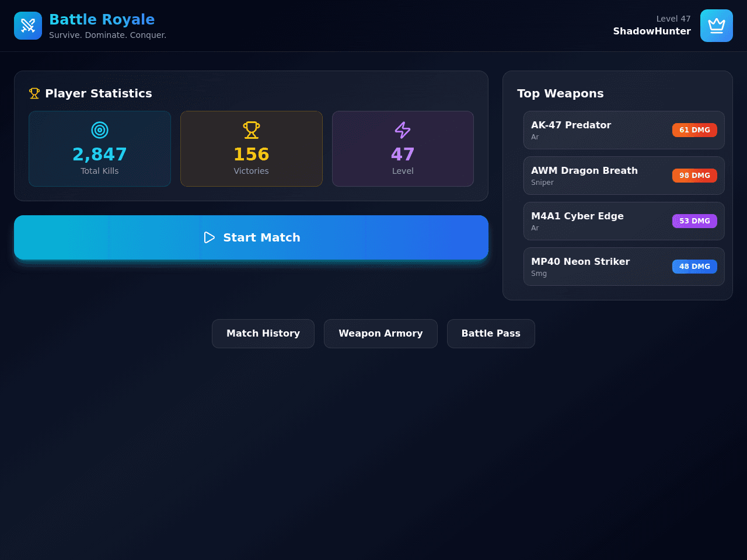Open the crown profile avatar
Screen dimensions: 747x560
point(717,26)
